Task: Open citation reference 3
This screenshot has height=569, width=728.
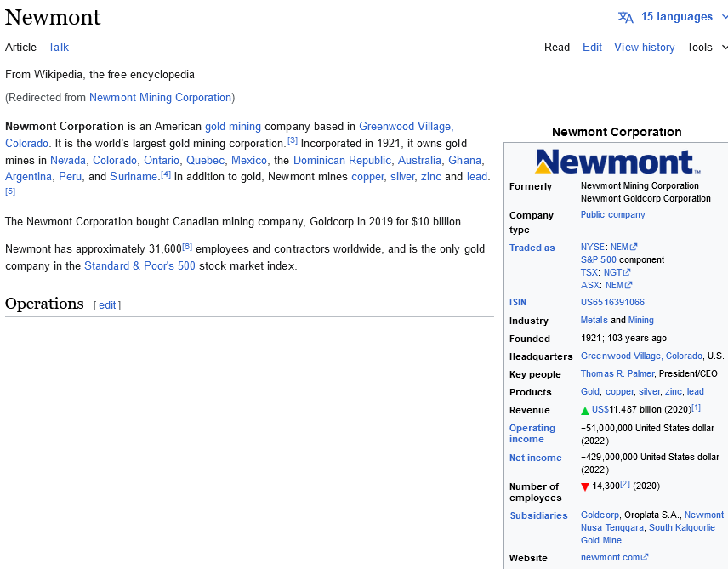Action: (x=293, y=140)
